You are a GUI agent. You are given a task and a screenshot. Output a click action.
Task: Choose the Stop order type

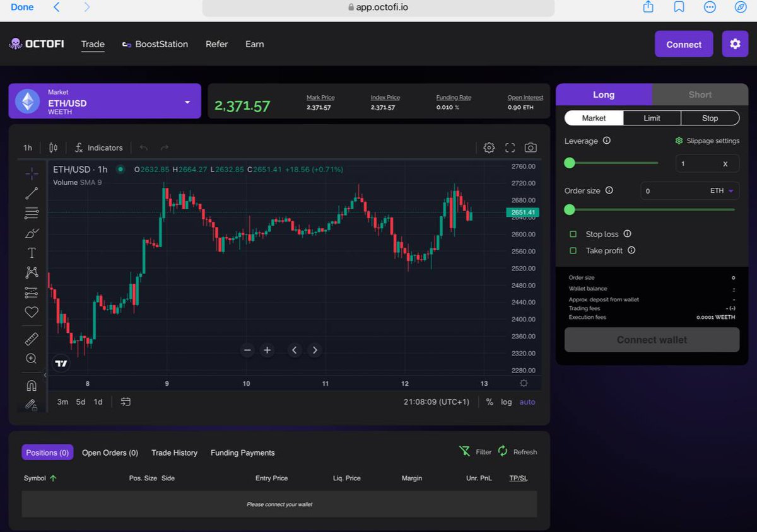coord(710,118)
